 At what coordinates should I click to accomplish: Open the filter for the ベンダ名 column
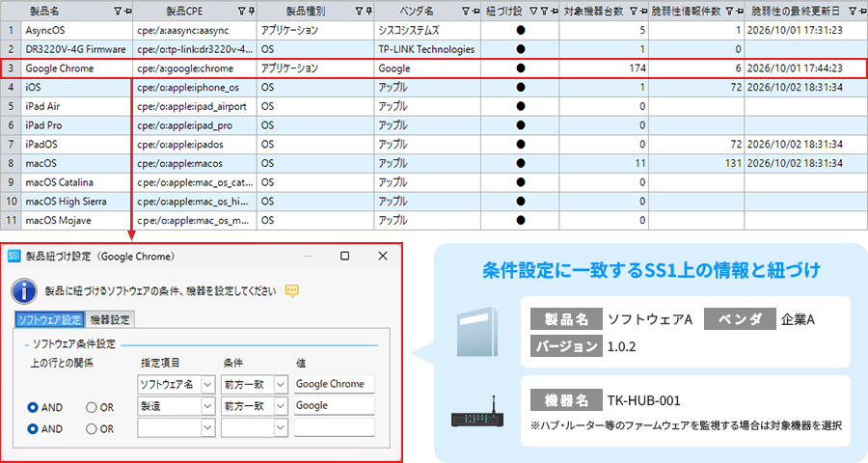465,11
